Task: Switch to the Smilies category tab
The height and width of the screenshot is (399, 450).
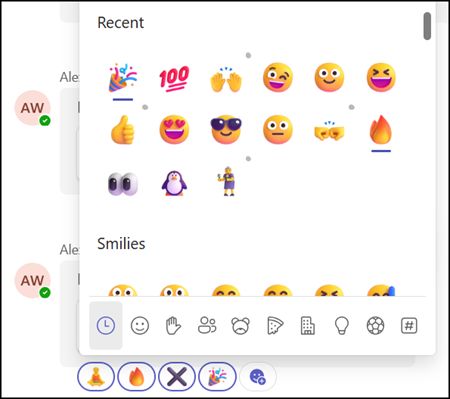Action: 140,325
